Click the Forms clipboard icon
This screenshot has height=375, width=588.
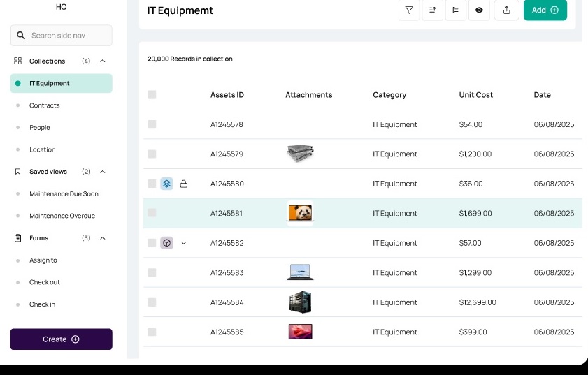pyautogui.click(x=17, y=238)
